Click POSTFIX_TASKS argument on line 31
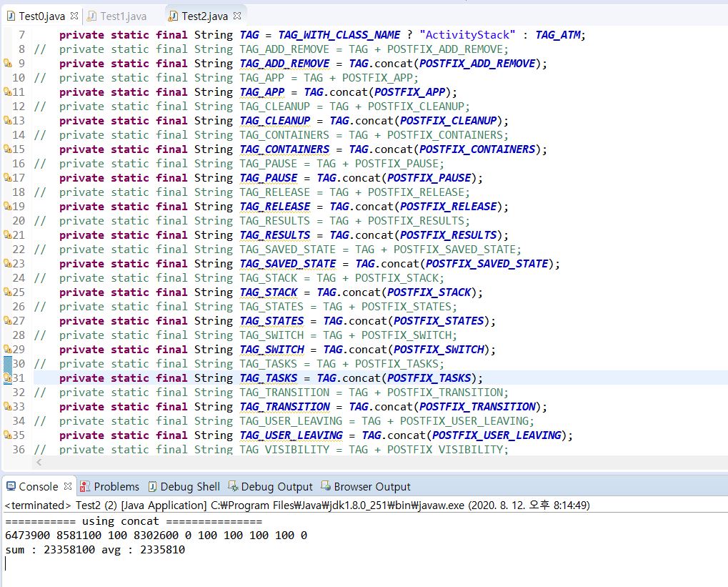 (x=429, y=378)
